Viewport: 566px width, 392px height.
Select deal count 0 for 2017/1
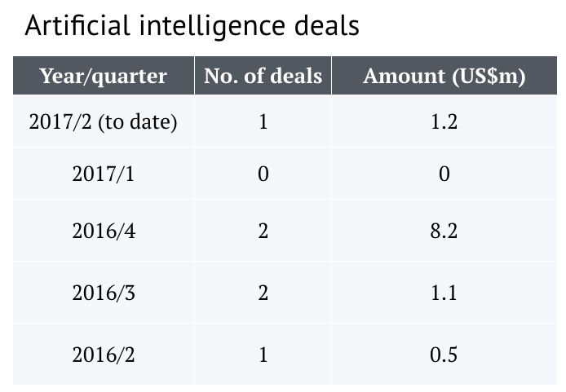[x=263, y=174]
